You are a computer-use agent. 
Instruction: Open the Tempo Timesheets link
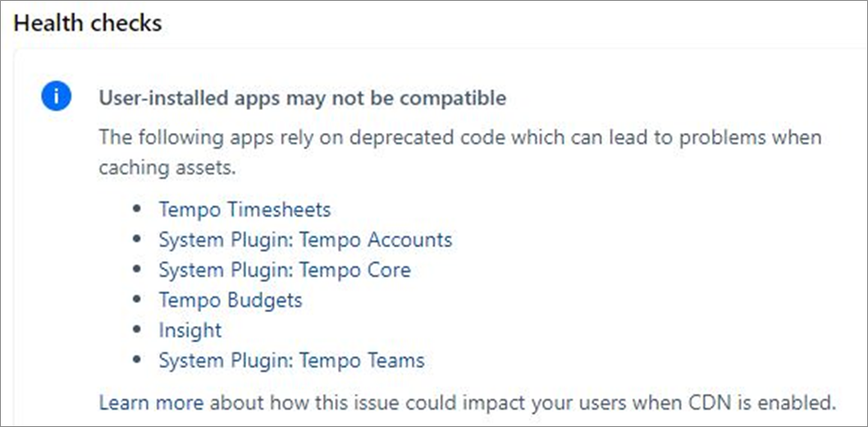click(244, 209)
